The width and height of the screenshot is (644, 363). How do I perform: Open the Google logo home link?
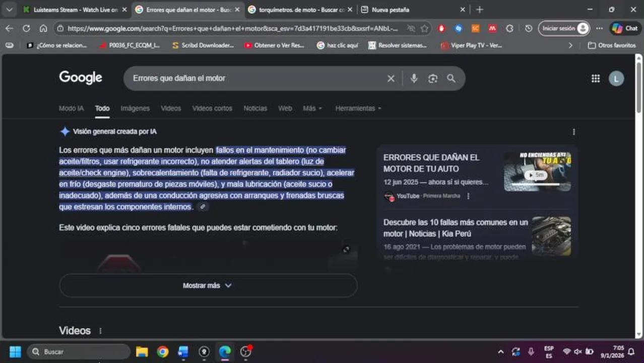(x=81, y=78)
